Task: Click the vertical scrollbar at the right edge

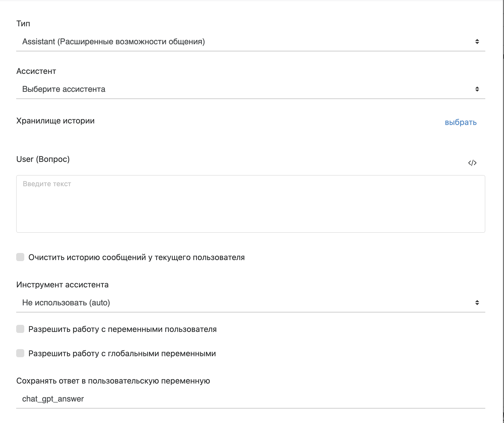Action: click(503, 202)
